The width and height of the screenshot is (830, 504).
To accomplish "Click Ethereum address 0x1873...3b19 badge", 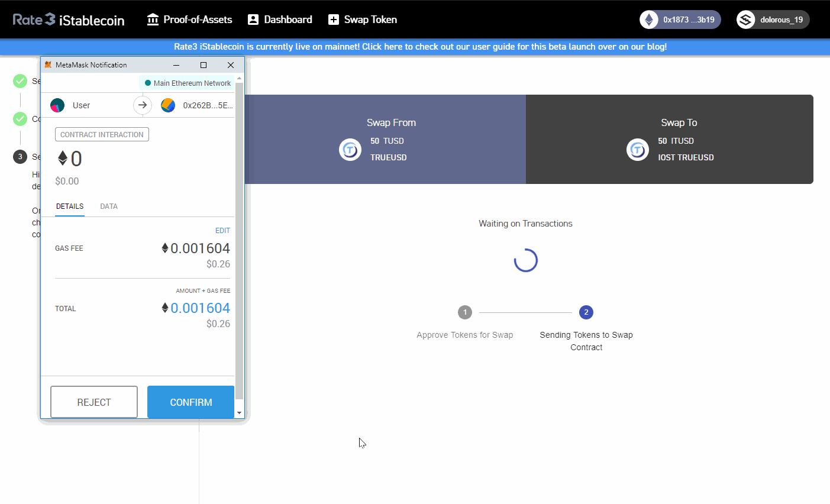I will pos(680,20).
